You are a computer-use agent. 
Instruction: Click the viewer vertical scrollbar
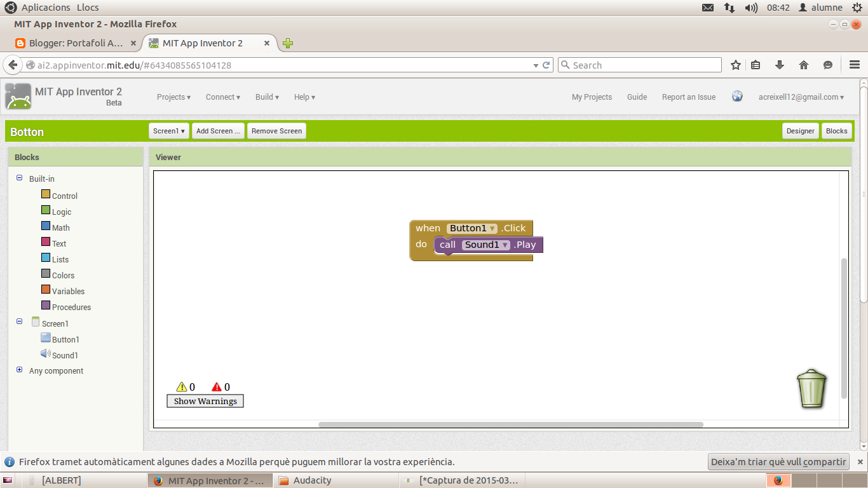(844, 328)
